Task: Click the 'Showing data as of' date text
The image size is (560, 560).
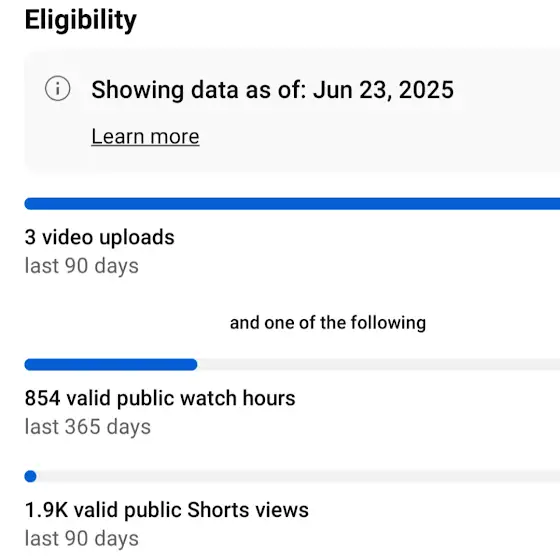Action: click(x=272, y=90)
